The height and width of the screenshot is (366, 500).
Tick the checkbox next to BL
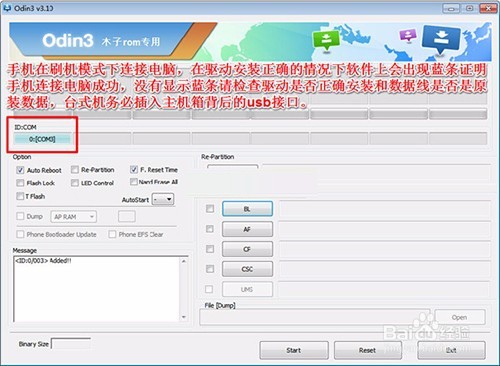[210, 209]
